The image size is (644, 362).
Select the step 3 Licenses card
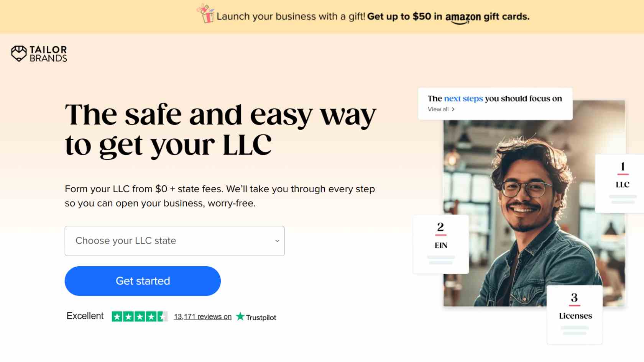tap(575, 314)
